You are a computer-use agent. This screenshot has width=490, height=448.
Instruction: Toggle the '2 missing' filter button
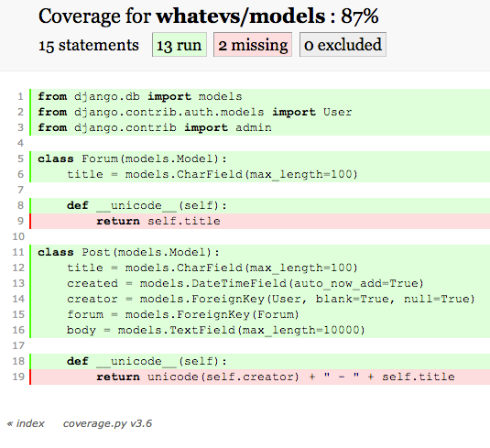pos(253,45)
